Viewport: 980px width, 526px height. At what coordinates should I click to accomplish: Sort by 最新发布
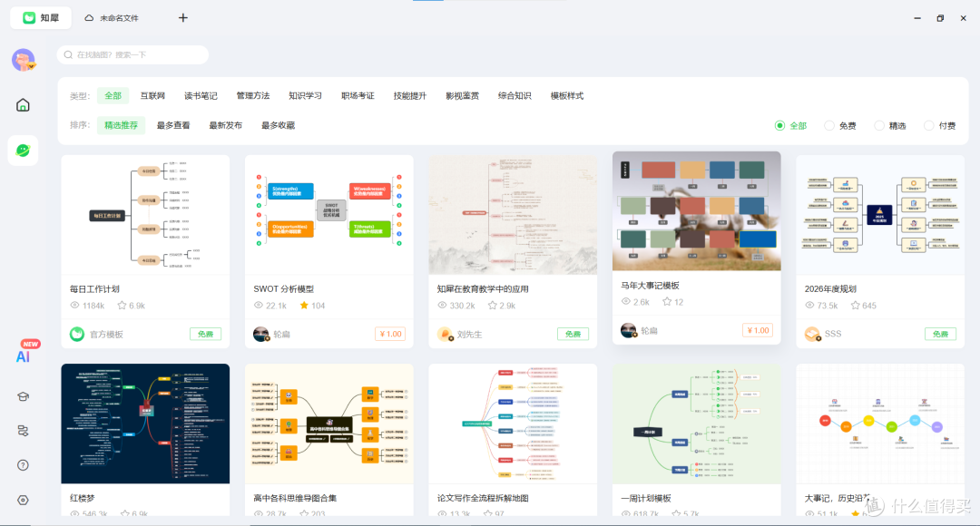click(226, 125)
